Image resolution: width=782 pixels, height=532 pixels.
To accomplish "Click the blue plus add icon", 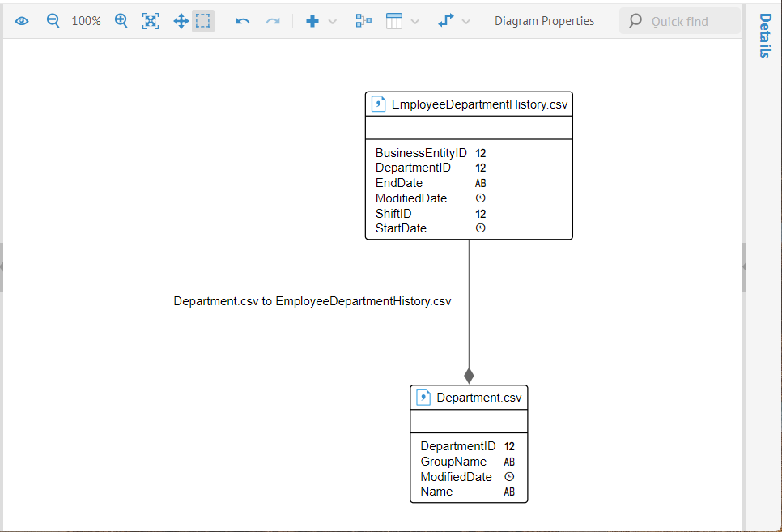I will (x=312, y=21).
